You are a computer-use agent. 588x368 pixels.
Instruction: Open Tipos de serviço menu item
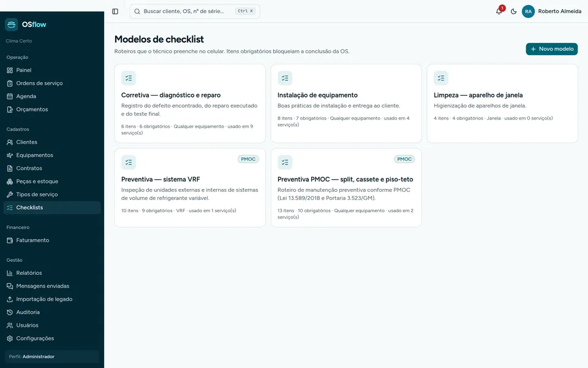tap(52, 194)
